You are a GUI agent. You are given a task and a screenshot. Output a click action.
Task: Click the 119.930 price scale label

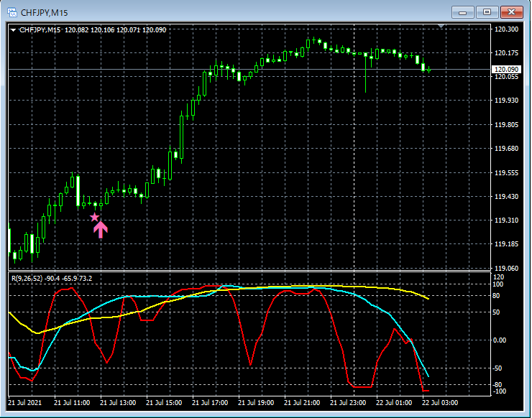pos(507,101)
